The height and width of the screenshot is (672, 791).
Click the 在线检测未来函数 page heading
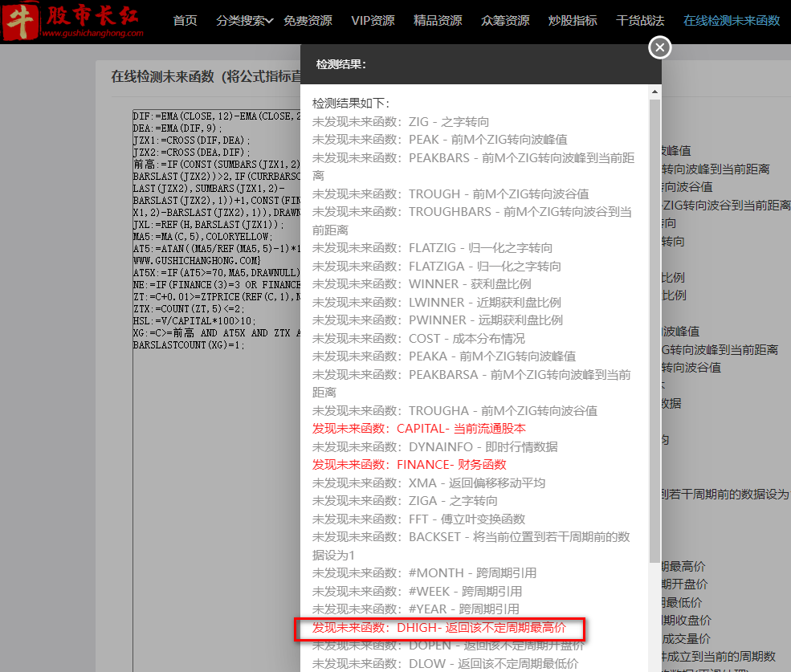click(x=206, y=77)
